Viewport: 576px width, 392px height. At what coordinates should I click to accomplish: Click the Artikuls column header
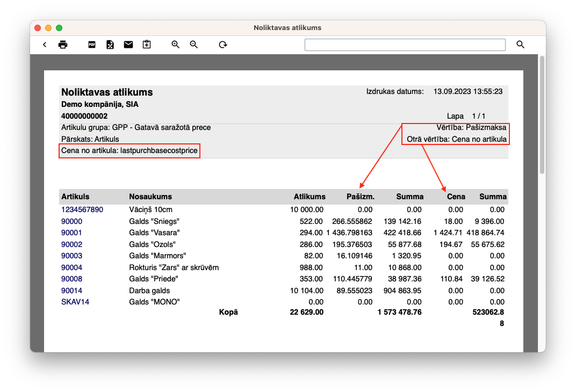pyautogui.click(x=75, y=197)
